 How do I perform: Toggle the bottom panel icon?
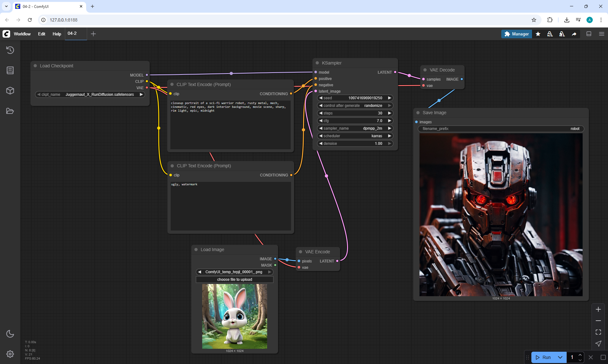[x=589, y=34]
